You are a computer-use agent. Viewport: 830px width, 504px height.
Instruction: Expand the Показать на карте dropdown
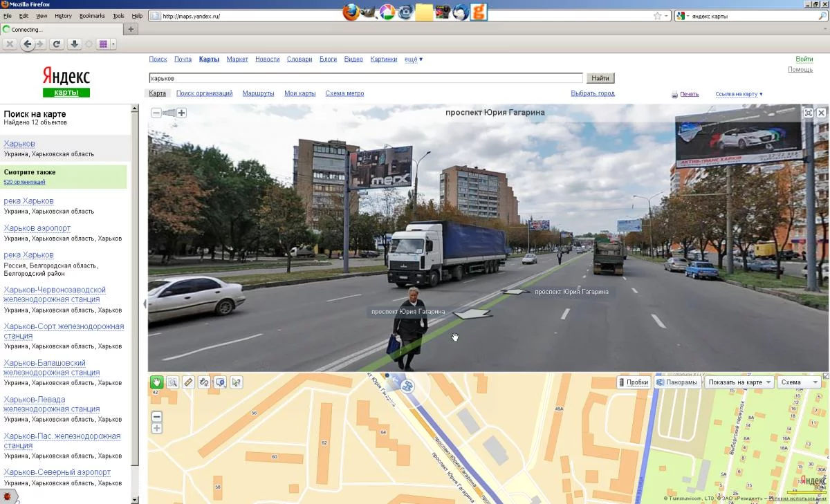coord(739,381)
